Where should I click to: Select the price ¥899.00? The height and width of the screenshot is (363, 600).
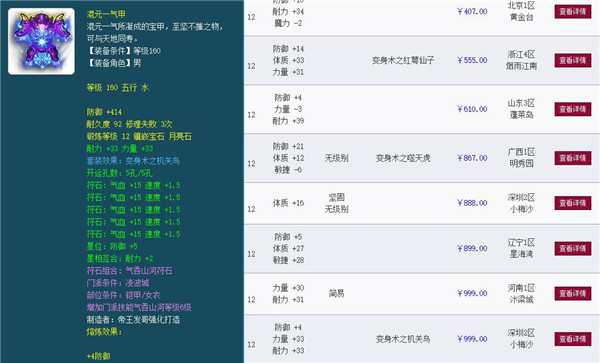472,248
